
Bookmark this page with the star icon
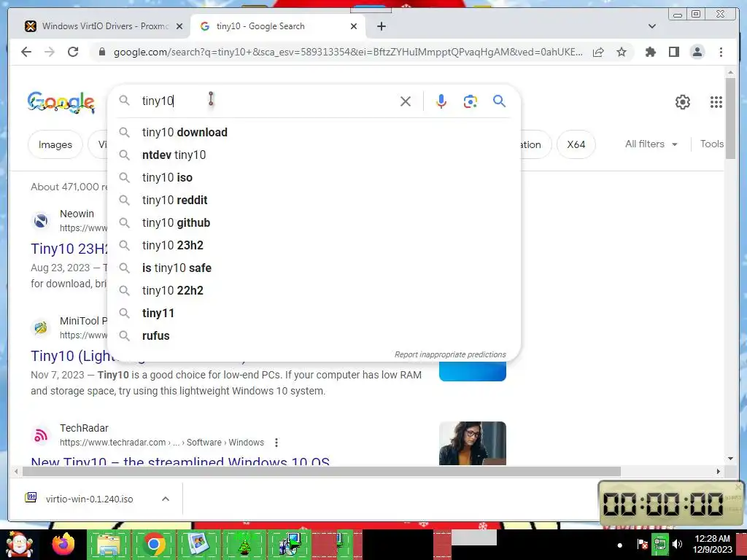(622, 52)
